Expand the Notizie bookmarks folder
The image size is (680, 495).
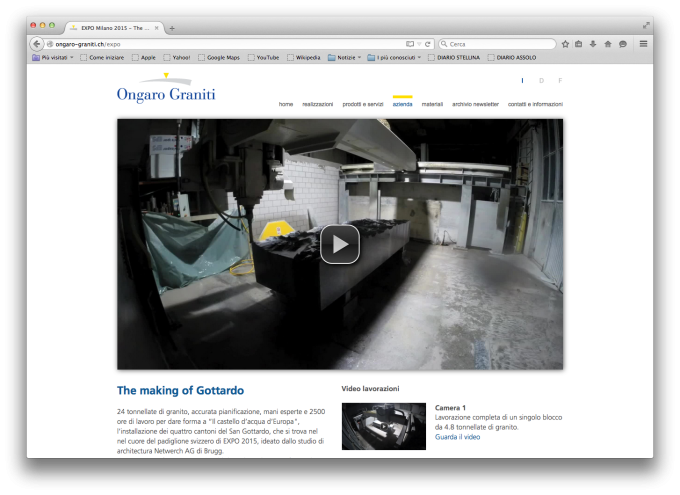(x=345, y=57)
